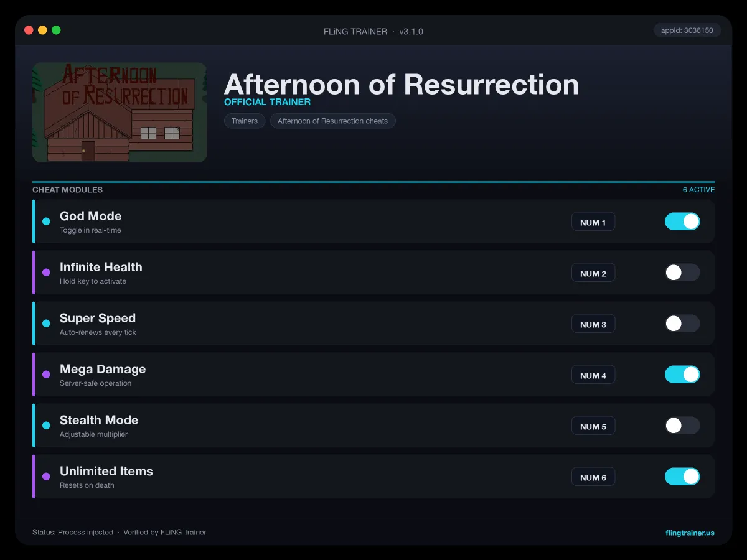Turn on the Super Speed switch

[x=682, y=324]
